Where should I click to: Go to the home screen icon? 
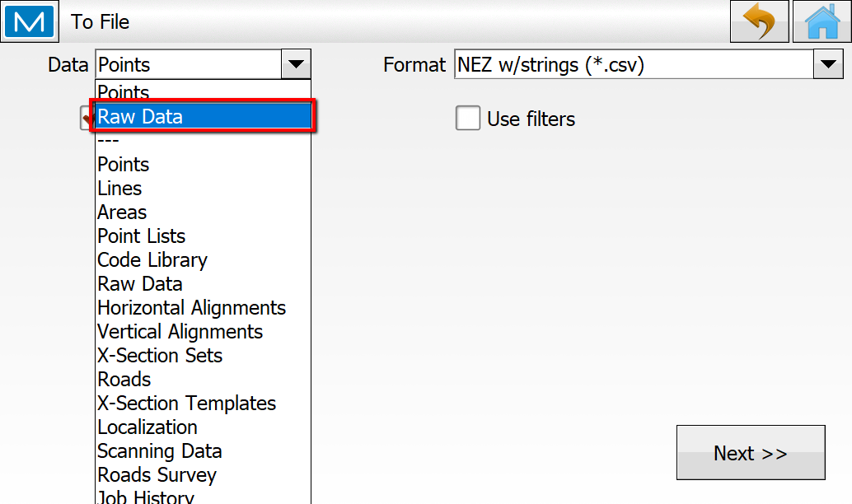click(x=822, y=21)
